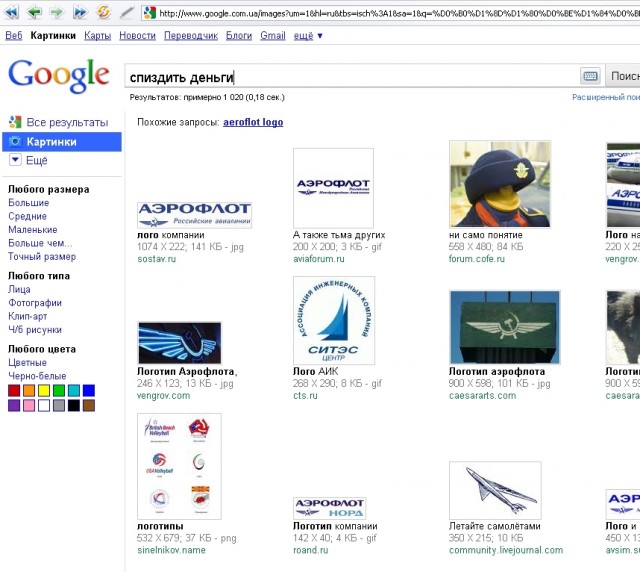Screen dimensions: 640x572
Task: Filter by Цветные images
Action: [x=27, y=362]
